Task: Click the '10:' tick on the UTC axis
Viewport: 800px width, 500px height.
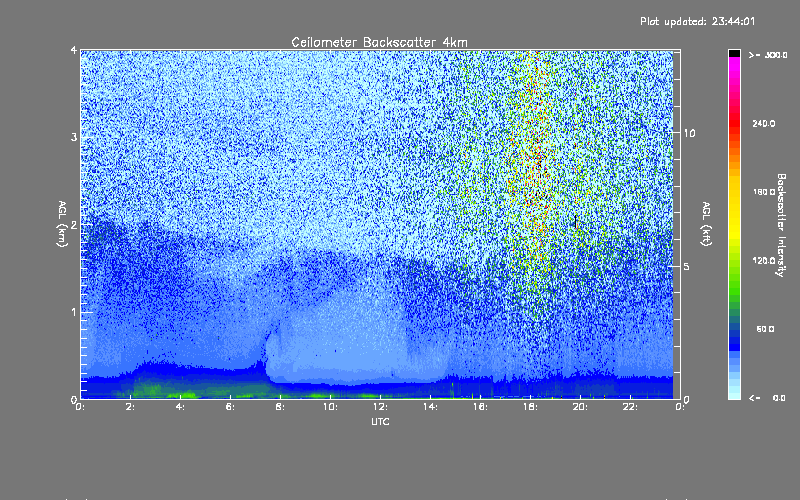Action: coord(331,407)
